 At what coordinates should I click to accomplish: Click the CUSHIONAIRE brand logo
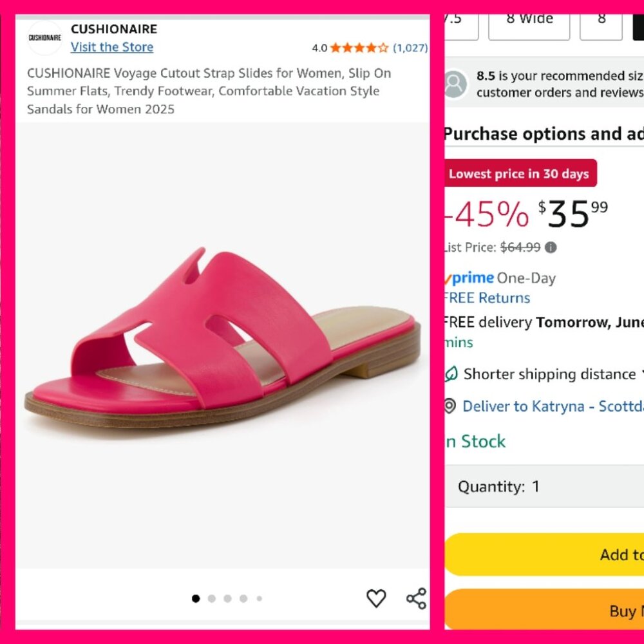pos(43,37)
